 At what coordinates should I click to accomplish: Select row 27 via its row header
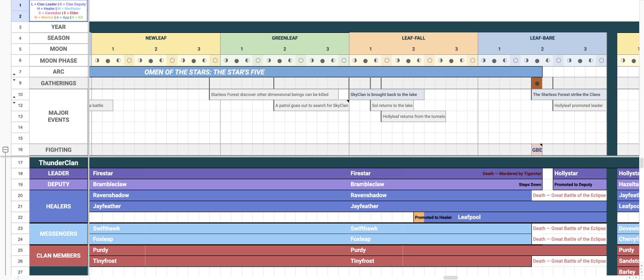click(x=20, y=272)
